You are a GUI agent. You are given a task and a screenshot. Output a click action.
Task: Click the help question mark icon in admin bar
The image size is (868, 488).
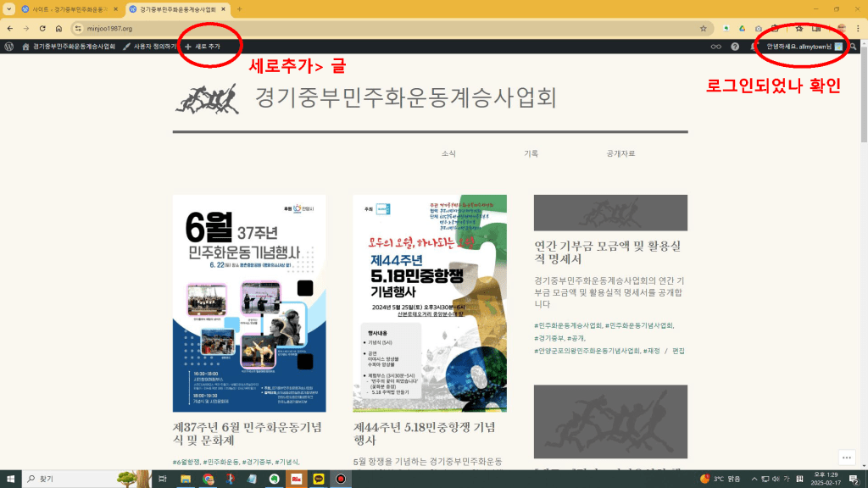tap(735, 47)
